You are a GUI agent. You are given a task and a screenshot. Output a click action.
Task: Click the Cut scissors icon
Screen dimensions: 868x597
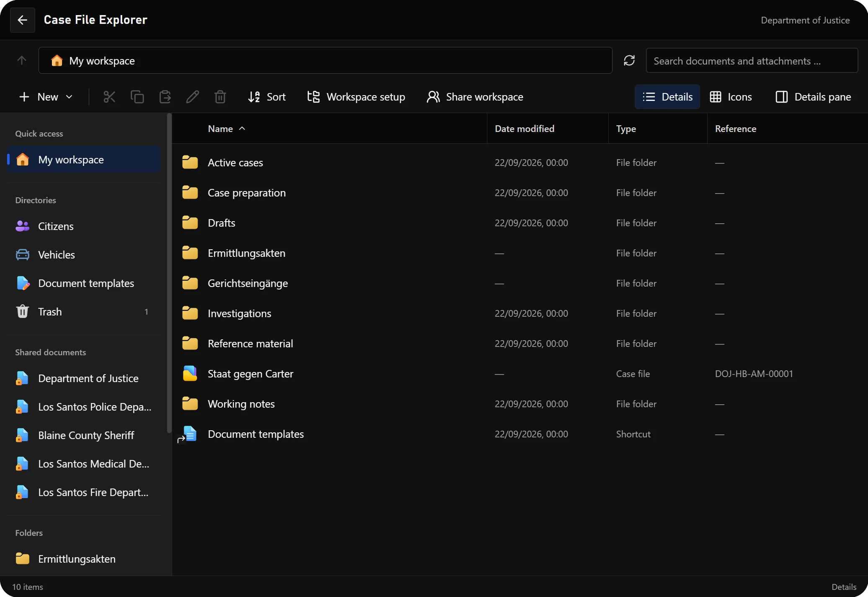(109, 97)
